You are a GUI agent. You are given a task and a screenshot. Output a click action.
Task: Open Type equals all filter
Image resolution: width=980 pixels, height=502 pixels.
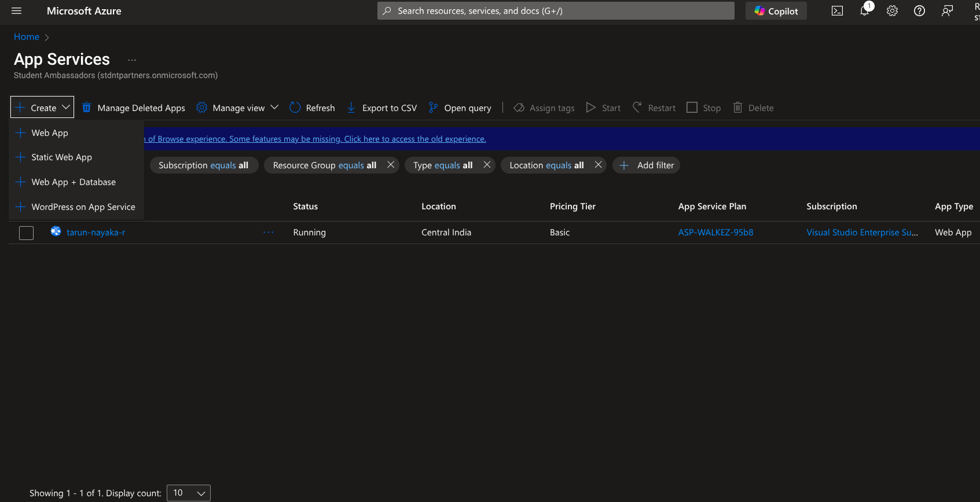pos(443,165)
